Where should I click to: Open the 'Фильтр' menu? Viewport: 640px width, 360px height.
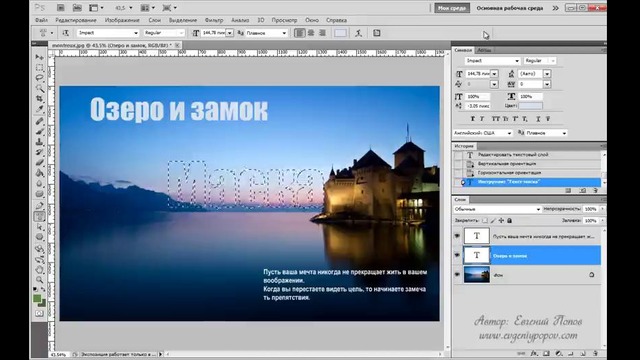214,20
